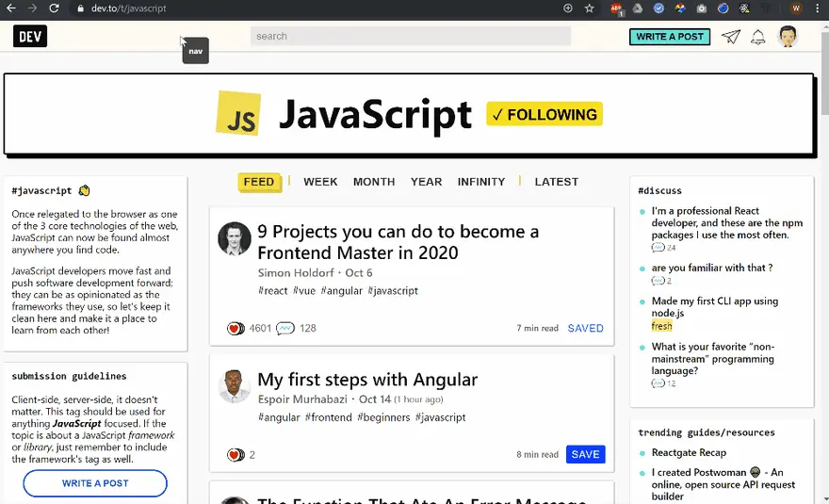Like the '9 Projects' post heart icon
The width and height of the screenshot is (829, 504).
click(x=236, y=329)
